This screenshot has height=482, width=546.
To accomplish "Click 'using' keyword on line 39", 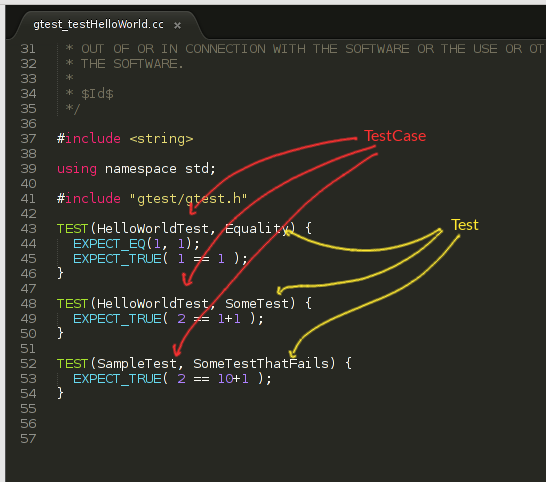I will coord(77,169).
